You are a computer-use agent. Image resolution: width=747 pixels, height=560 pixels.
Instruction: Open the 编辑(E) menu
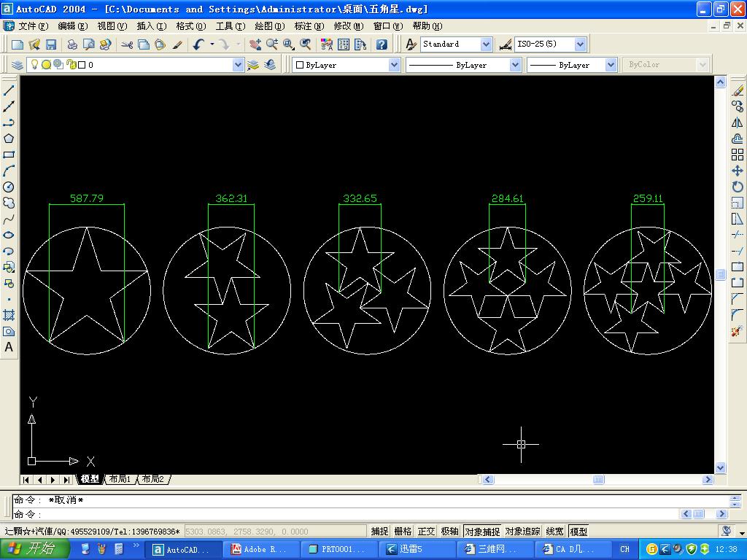tap(72, 26)
